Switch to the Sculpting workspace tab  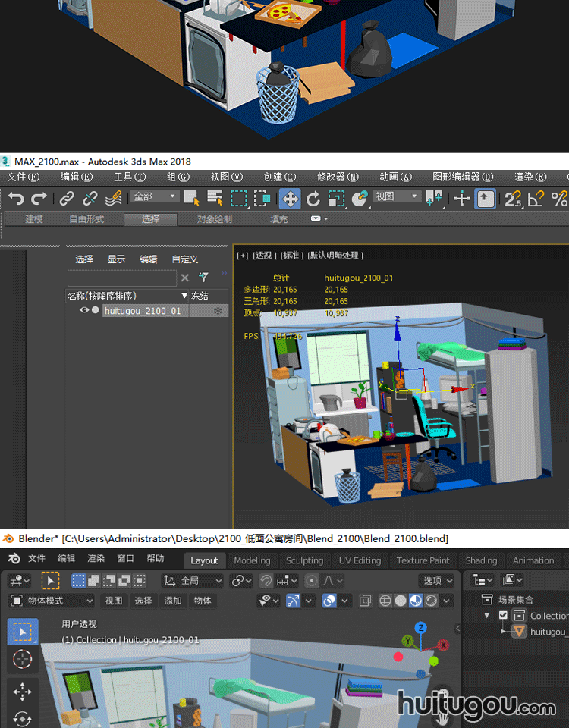click(304, 560)
